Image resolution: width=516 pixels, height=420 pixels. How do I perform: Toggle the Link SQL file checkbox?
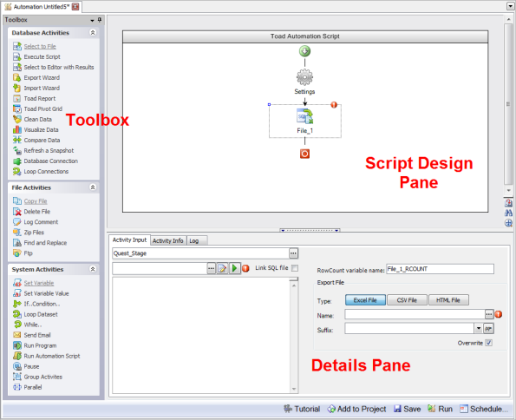[x=295, y=268]
